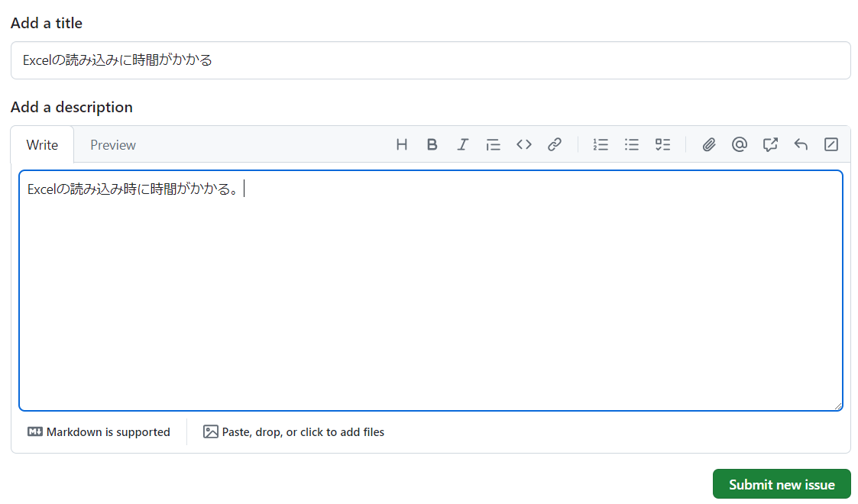Insert a bulleted list
This screenshot has width=858, height=504.
[632, 144]
